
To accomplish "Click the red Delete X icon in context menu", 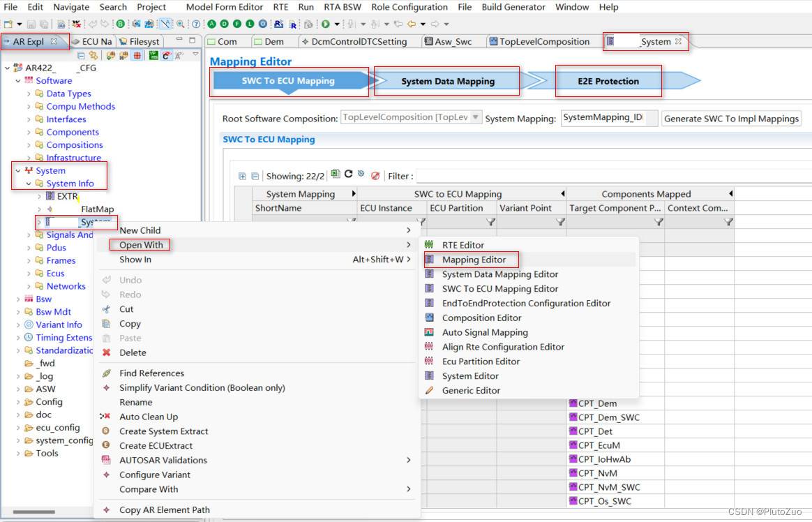I will tap(107, 352).
